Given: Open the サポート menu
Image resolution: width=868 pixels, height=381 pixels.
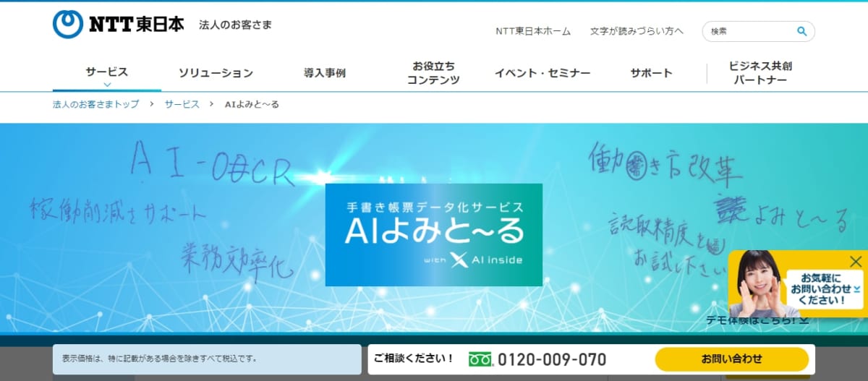Looking at the screenshot, I should pyautogui.click(x=651, y=73).
